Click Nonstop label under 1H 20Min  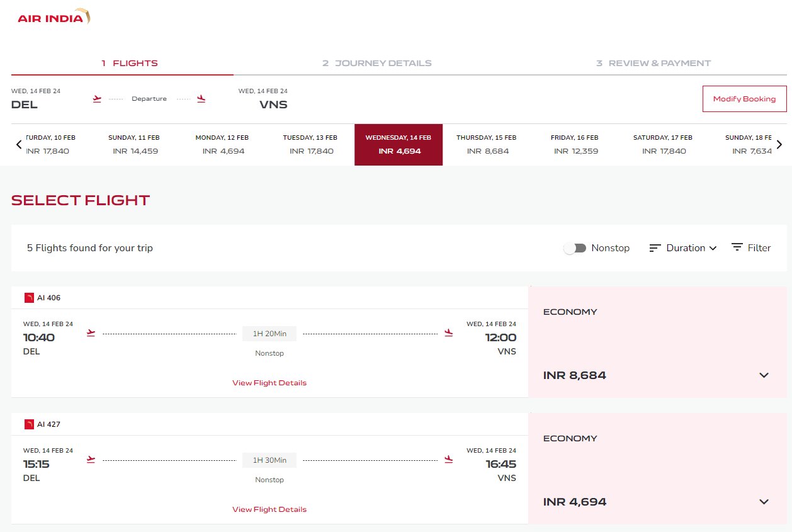point(269,353)
